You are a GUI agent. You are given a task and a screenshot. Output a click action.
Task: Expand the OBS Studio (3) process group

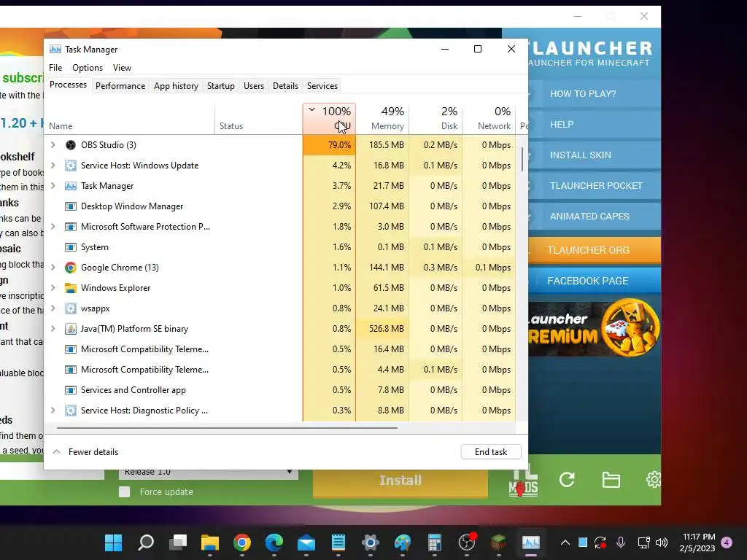[x=53, y=145]
